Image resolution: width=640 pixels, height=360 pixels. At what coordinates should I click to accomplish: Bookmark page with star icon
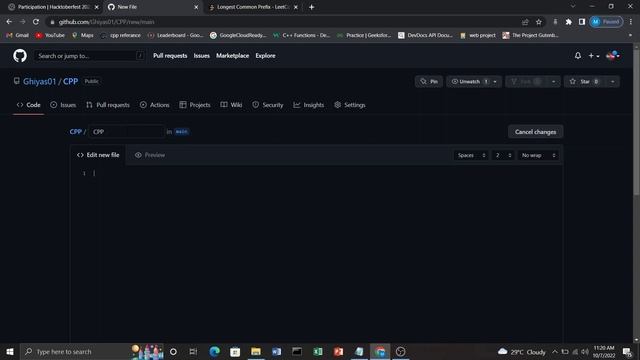pyautogui.click(x=539, y=22)
